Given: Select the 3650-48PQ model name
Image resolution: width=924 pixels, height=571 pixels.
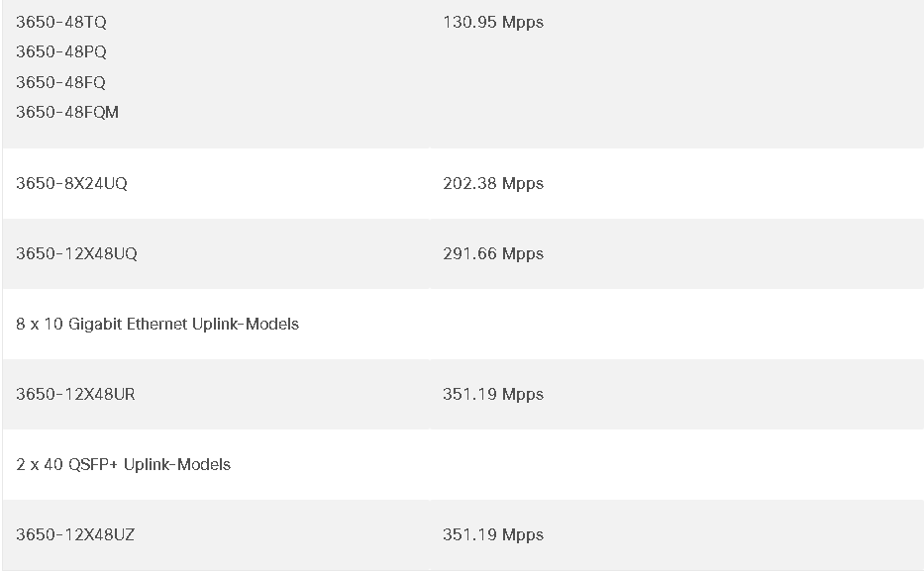Looking at the screenshot, I should (x=61, y=52).
